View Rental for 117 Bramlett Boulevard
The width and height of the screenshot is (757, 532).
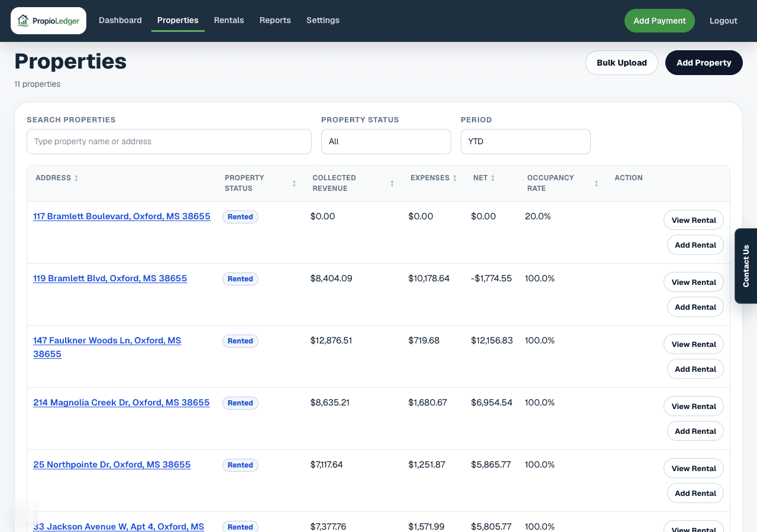694,220
